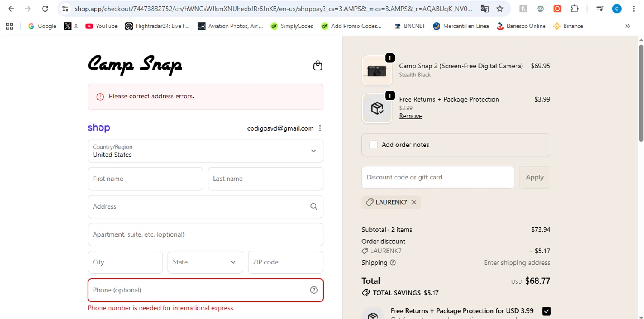Show more bookmarks chevron
This screenshot has width=644, height=319.
click(x=627, y=26)
